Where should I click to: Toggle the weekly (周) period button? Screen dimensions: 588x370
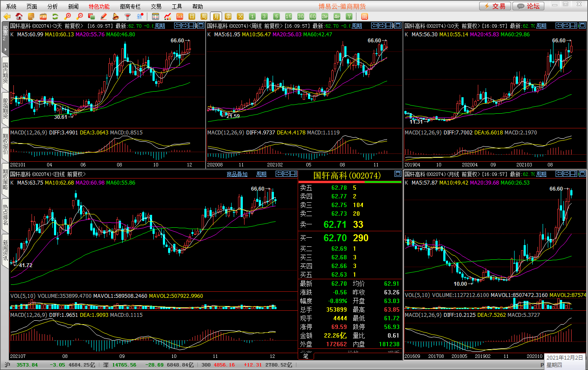click(204, 16)
